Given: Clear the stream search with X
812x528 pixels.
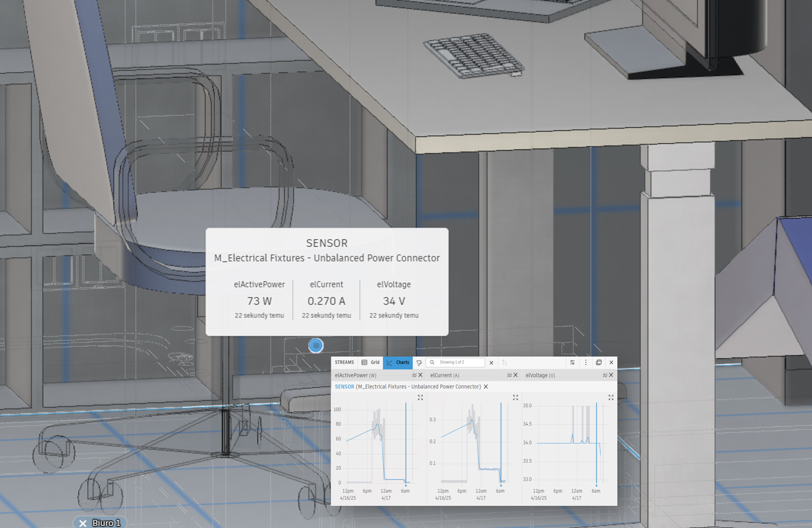Looking at the screenshot, I should point(491,363).
